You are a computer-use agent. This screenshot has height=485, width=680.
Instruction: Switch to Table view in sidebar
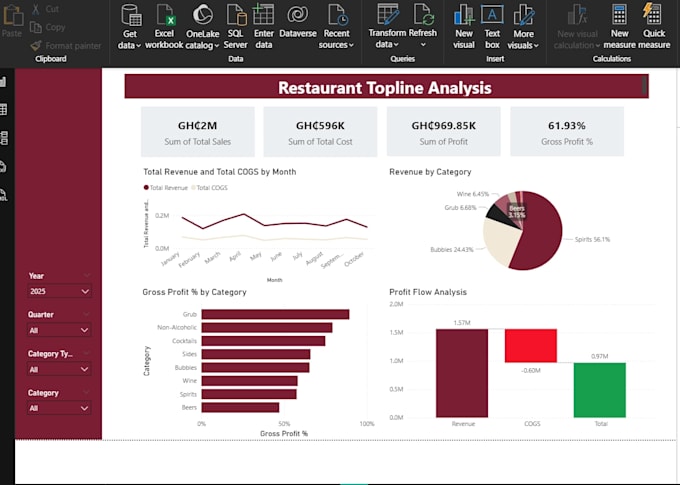[3, 109]
